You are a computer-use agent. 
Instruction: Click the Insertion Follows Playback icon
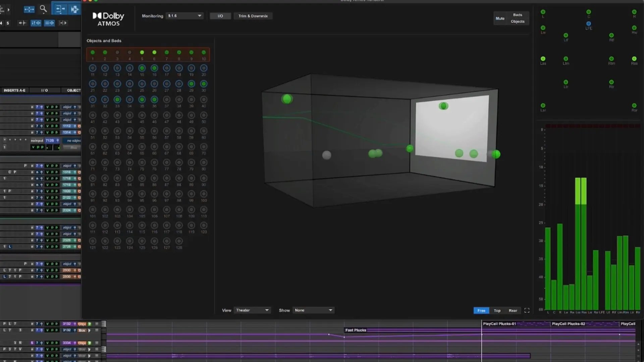[63, 23]
